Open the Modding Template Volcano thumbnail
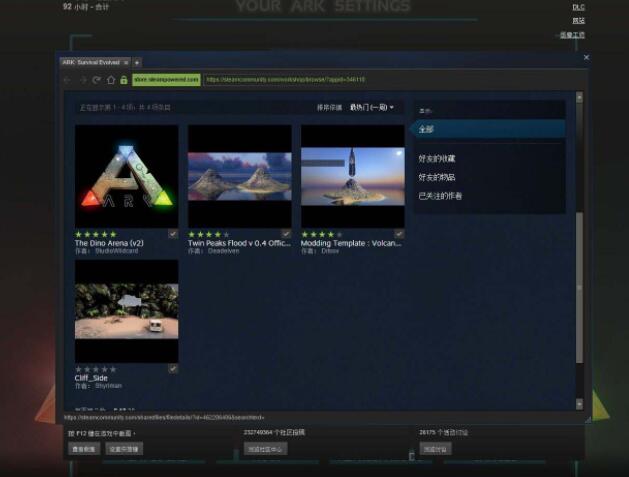This screenshot has height=477, width=629. (x=352, y=175)
